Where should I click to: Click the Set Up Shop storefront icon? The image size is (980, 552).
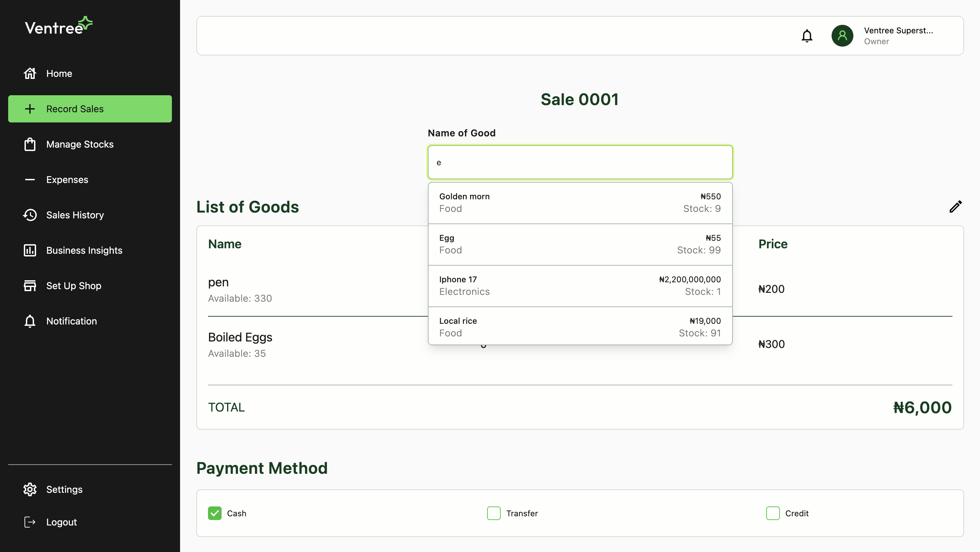(x=30, y=285)
